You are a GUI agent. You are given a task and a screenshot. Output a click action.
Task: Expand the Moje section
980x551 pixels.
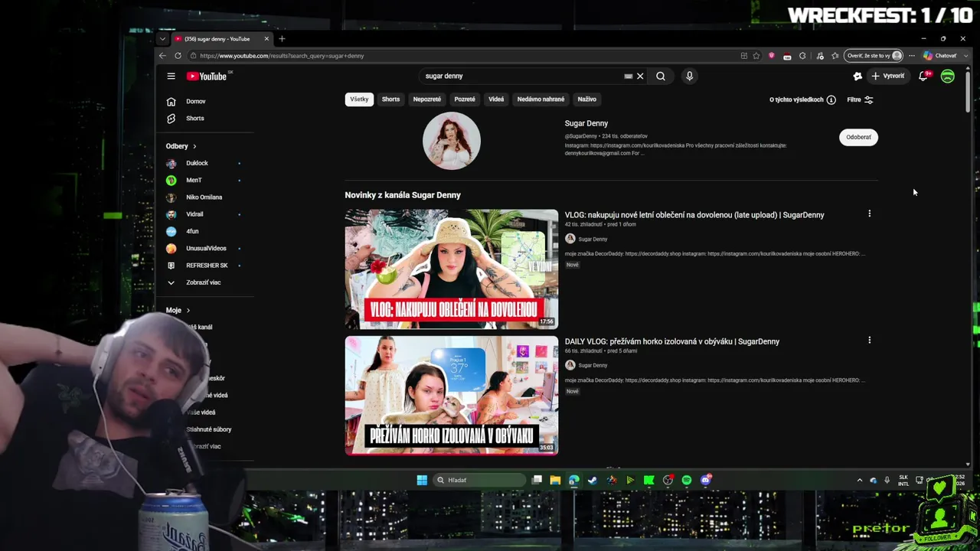pos(178,310)
